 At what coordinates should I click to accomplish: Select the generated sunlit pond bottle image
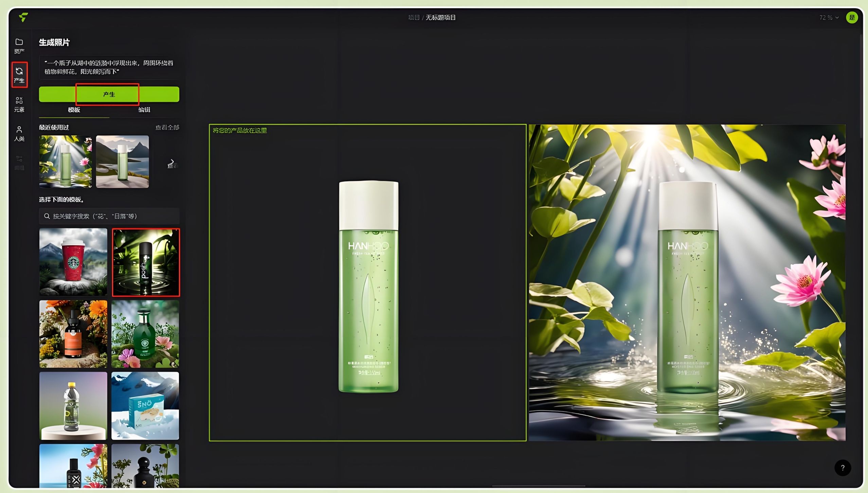[687, 282]
